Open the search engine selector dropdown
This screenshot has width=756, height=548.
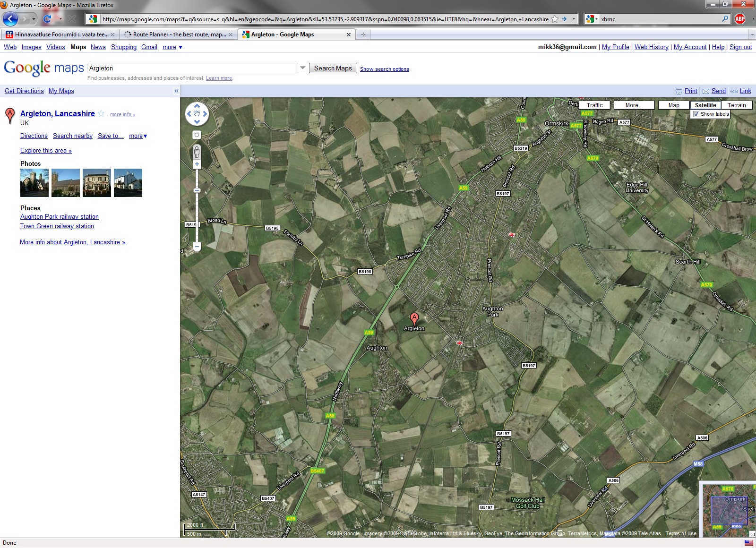point(592,19)
